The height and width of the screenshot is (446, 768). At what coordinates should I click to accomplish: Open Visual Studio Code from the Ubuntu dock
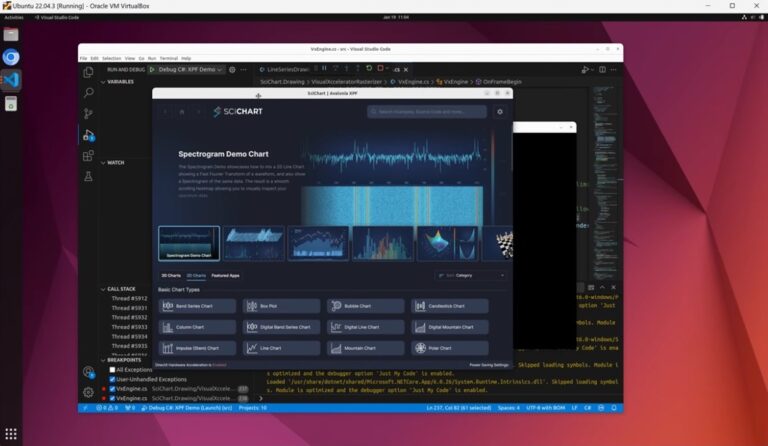11,80
